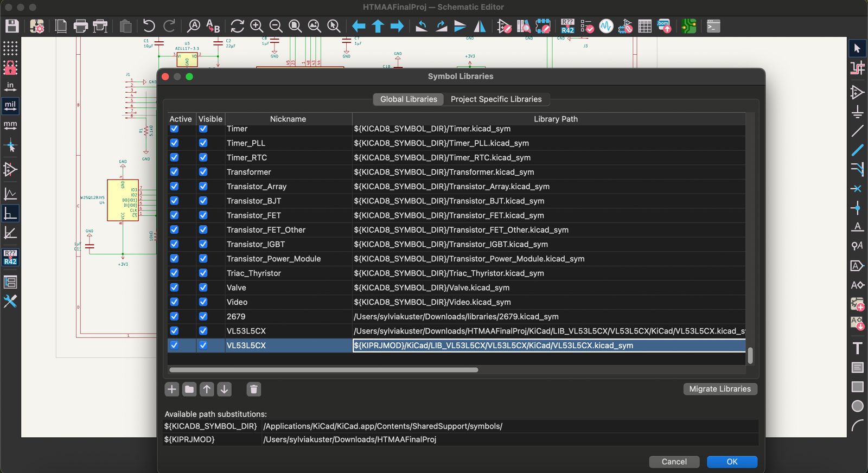This screenshot has height=473, width=868.
Task: Click the trash icon to remove library
Action: point(253,389)
